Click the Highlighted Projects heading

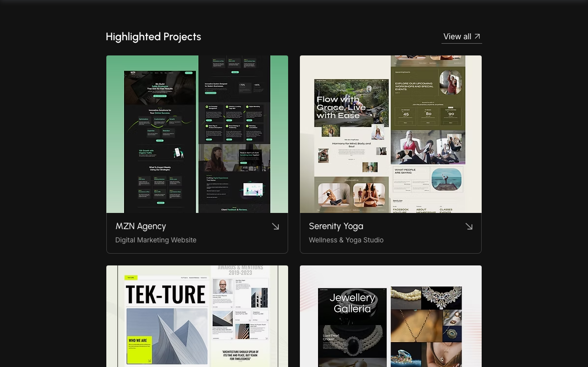pyautogui.click(x=153, y=37)
